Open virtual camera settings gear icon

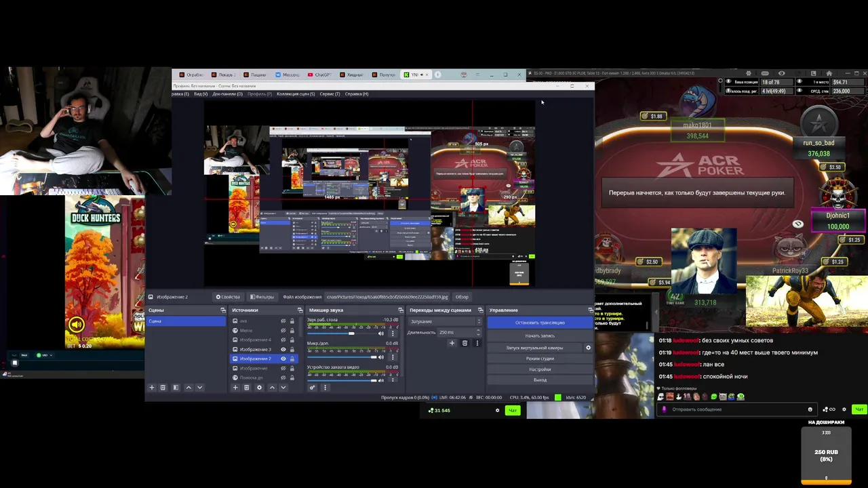[588, 348]
